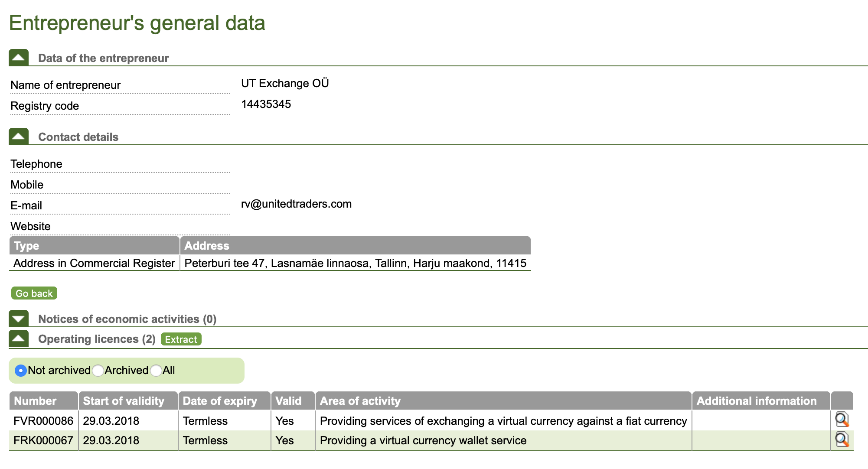Click licence number FRK000067 cell
This screenshot has width=868, height=469.
pos(43,440)
